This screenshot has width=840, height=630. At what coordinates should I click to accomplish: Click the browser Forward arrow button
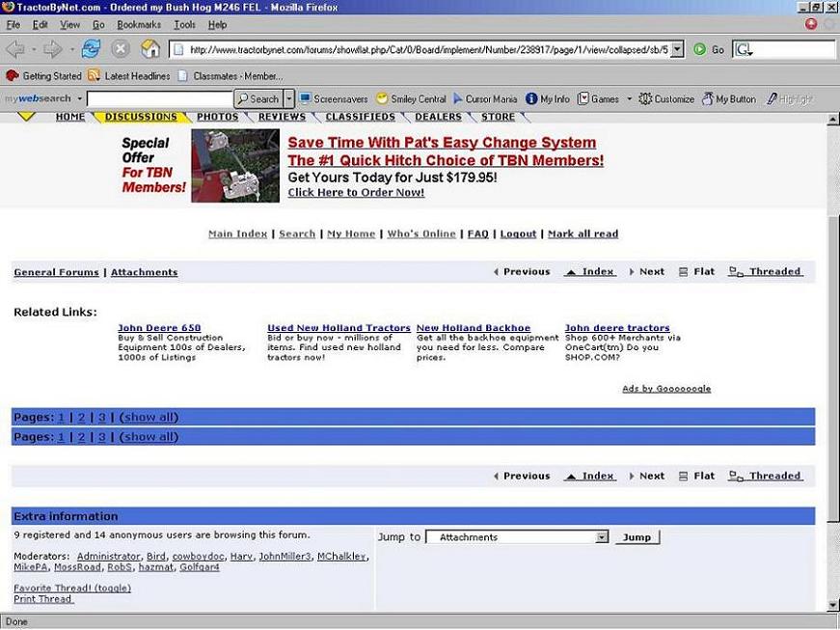52,49
